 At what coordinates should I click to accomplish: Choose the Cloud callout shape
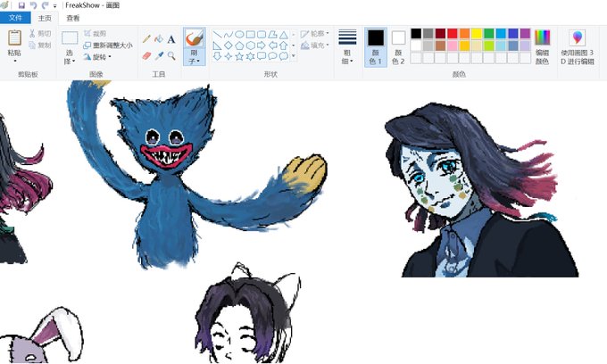pos(284,56)
